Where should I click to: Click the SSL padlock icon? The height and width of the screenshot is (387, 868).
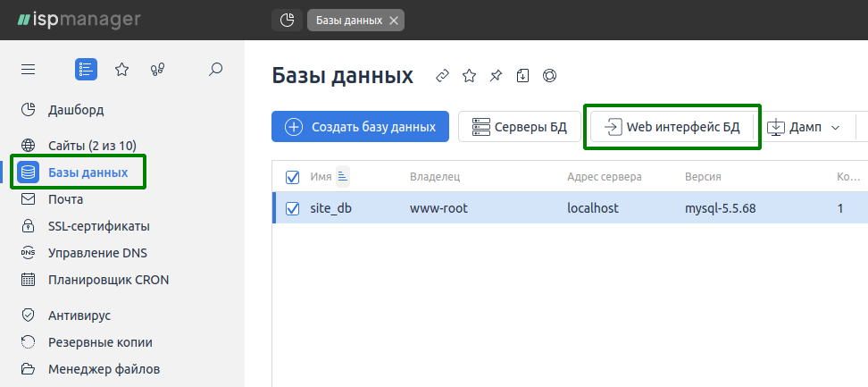pyautogui.click(x=28, y=226)
